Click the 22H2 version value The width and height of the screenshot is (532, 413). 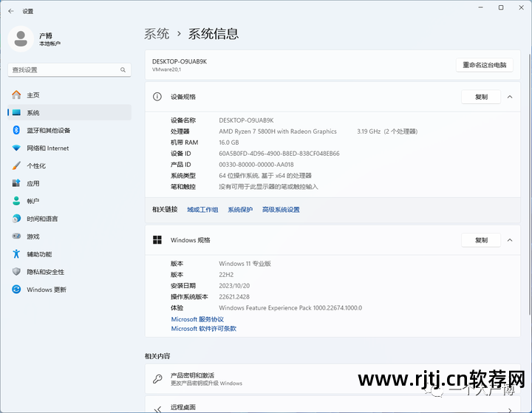[x=226, y=275]
